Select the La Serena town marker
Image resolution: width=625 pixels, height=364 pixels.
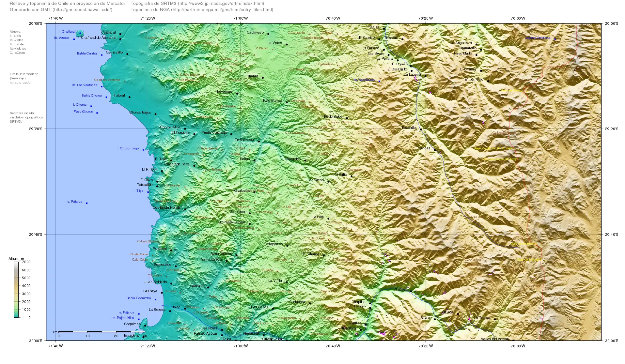tap(170, 311)
